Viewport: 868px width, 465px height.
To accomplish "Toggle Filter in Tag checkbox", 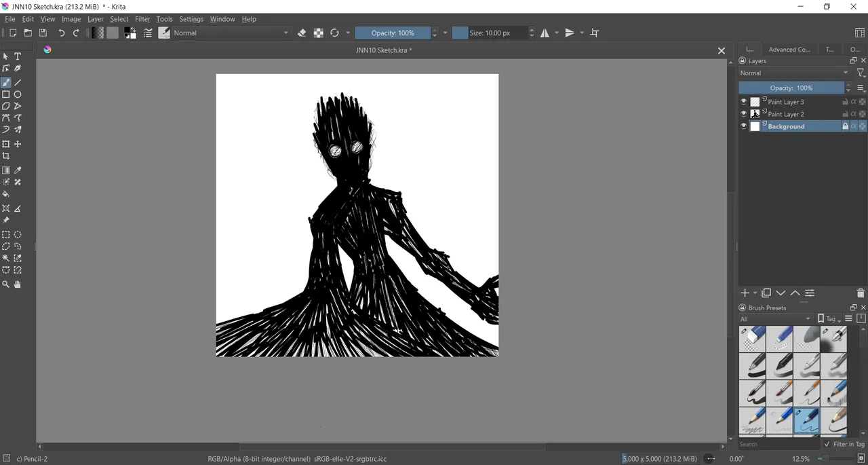I will (827, 444).
